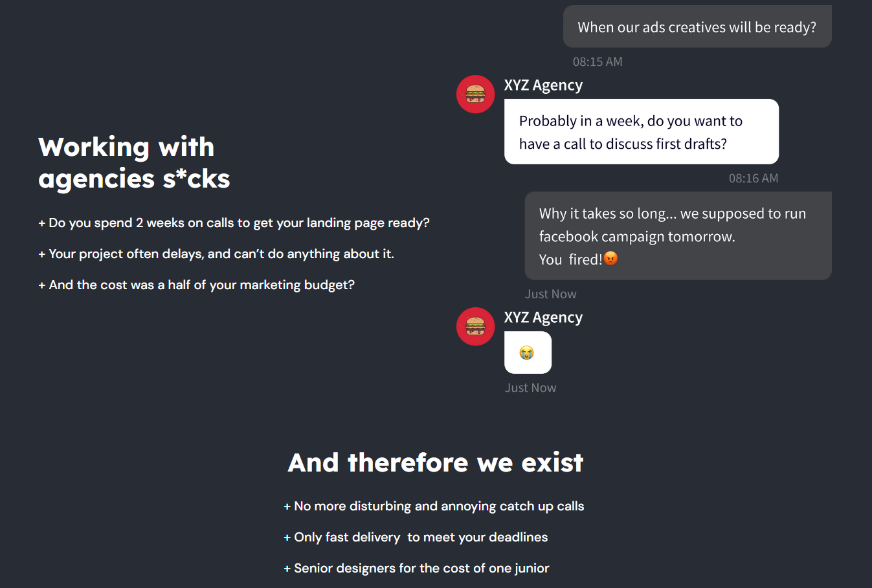Select the 'When our ads creatives will be ready?' message

tap(697, 27)
